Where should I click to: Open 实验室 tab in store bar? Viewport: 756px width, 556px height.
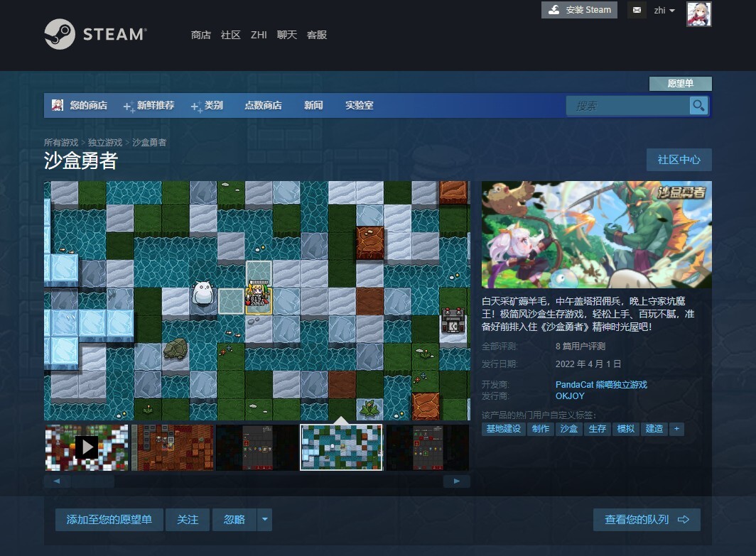coord(360,105)
